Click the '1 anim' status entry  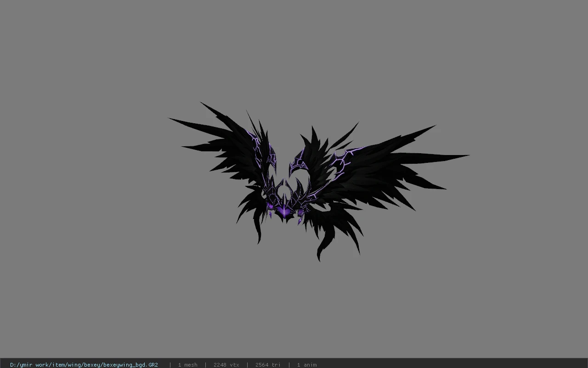click(306, 365)
